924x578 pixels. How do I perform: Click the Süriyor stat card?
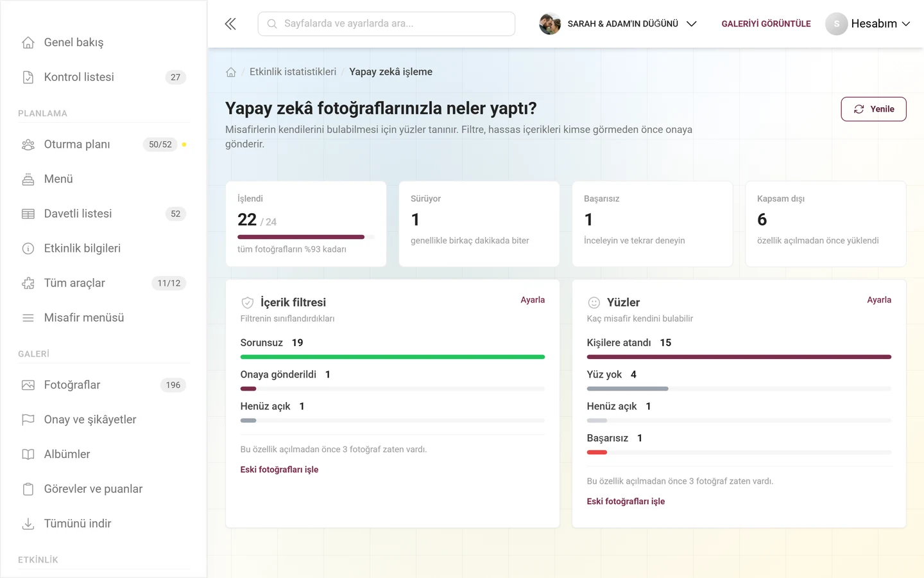click(479, 224)
